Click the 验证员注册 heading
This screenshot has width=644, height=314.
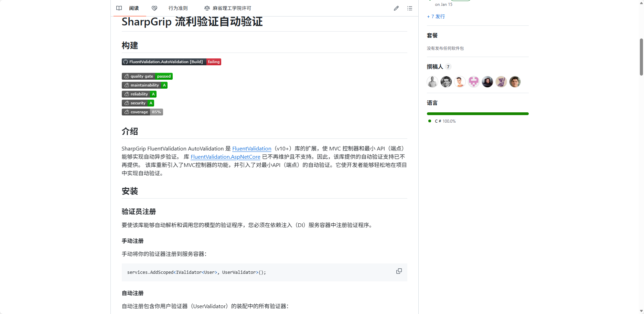pyautogui.click(x=139, y=212)
